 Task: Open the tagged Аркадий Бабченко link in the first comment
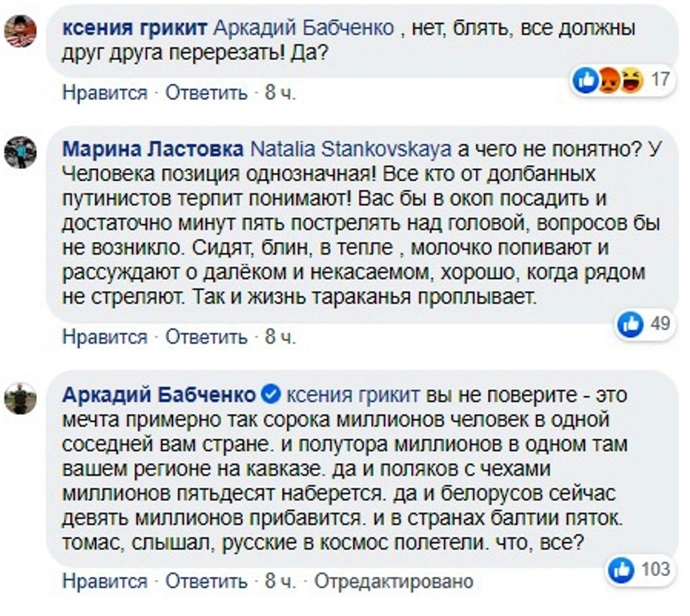304,28
